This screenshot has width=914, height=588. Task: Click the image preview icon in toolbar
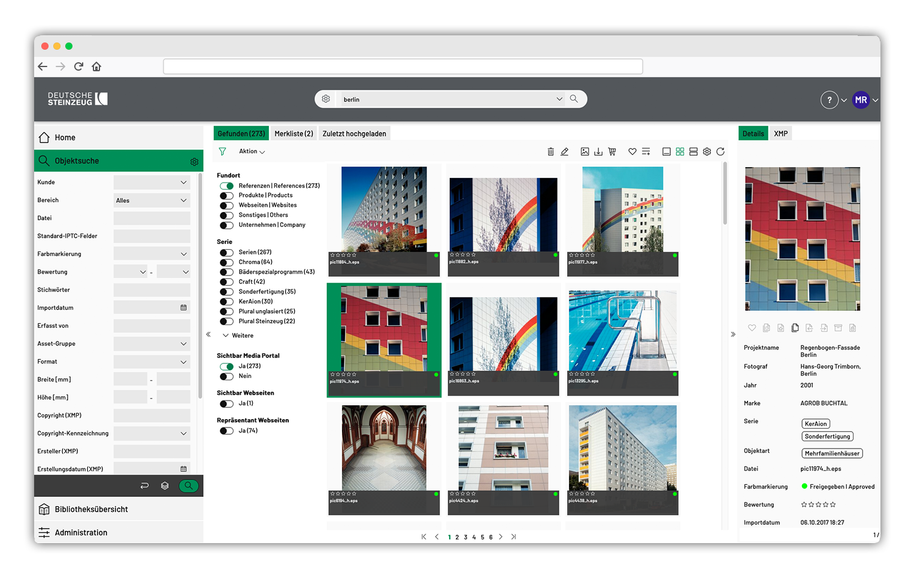[x=585, y=151]
